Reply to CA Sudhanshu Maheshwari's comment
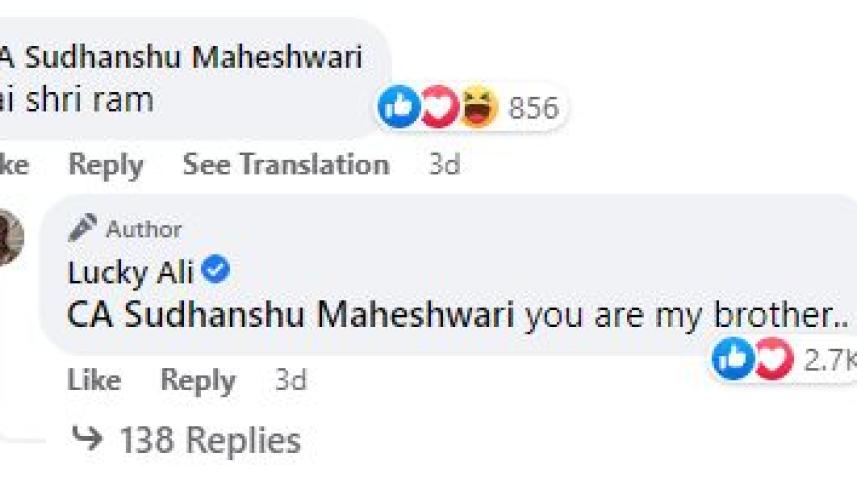The height and width of the screenshot is (482, 857). (105, 164)
